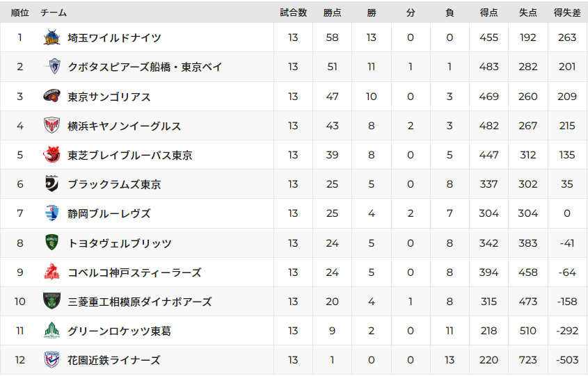The width and height of the screenshot is (588, 376).
Task: Click the Shizuoka Blue Revs logo
Action: (x=51, y=213)
